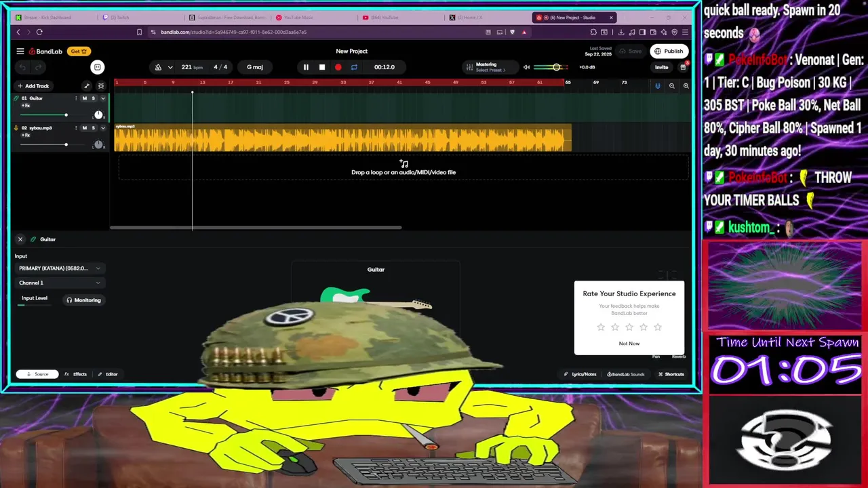Solo the sybau.mp3 track

94,127
